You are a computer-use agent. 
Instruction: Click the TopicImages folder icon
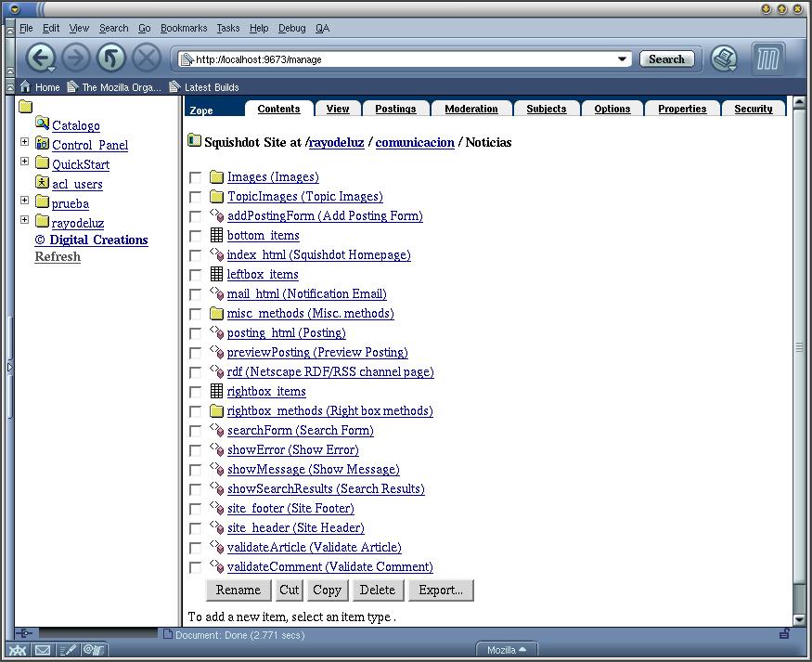(216, 197)
